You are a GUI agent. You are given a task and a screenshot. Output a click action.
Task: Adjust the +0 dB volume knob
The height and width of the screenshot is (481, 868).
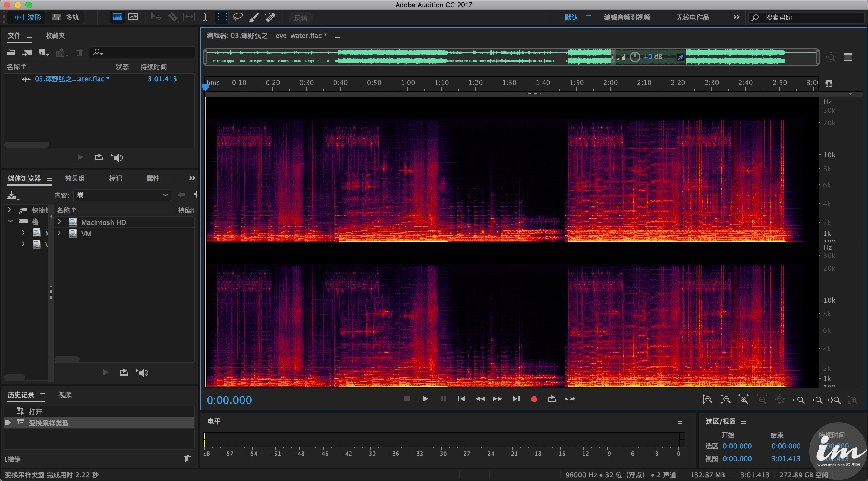point(635,57)
